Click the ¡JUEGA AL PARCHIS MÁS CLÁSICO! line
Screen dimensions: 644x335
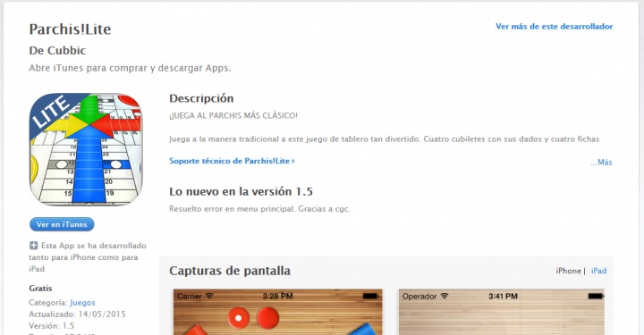[233, 115]
